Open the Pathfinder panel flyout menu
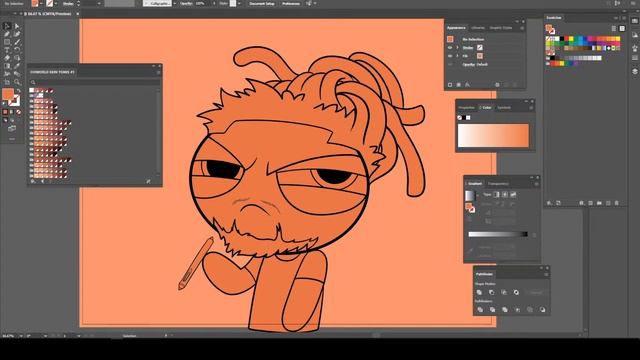640x360 pixels. [x=546, y=274]
